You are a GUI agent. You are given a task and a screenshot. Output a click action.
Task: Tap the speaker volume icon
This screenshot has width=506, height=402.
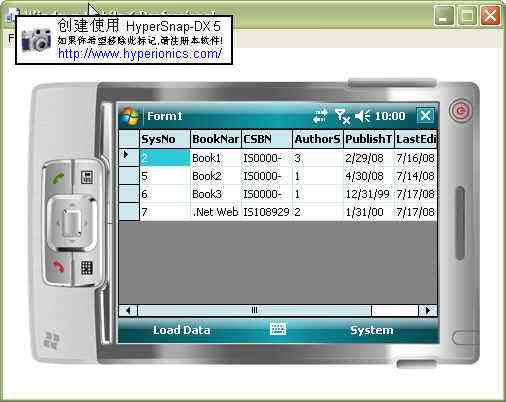362,116
